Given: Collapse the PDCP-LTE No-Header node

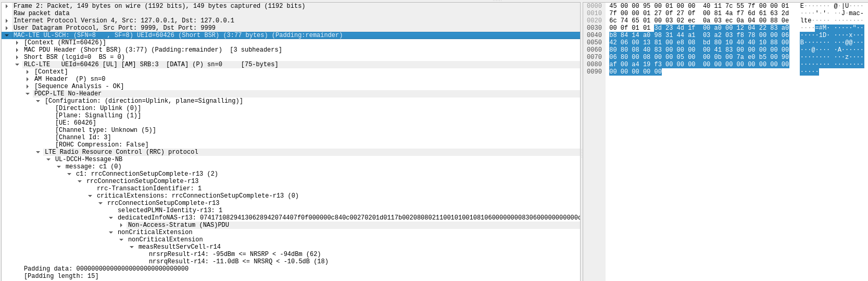Looking at the screenshot, I should [x=28, y=94].
